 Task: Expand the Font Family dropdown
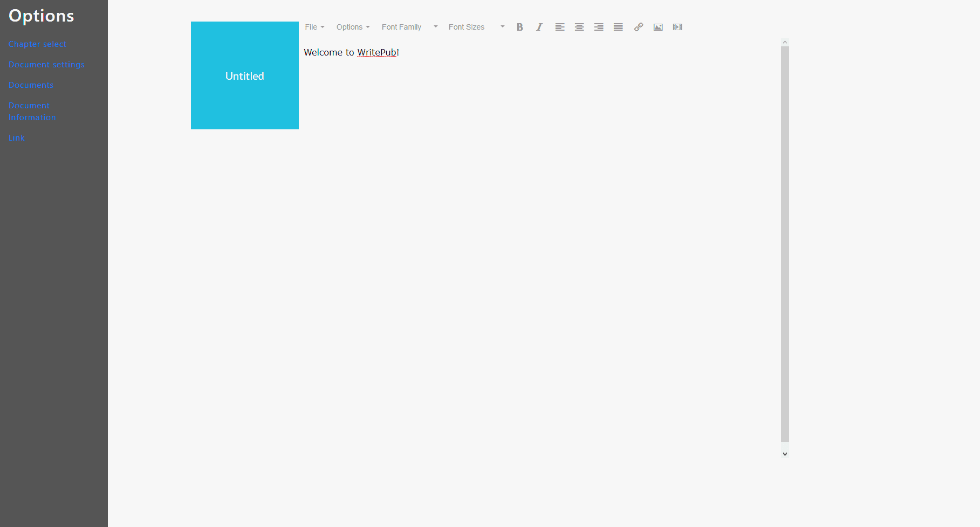point(409,27)
